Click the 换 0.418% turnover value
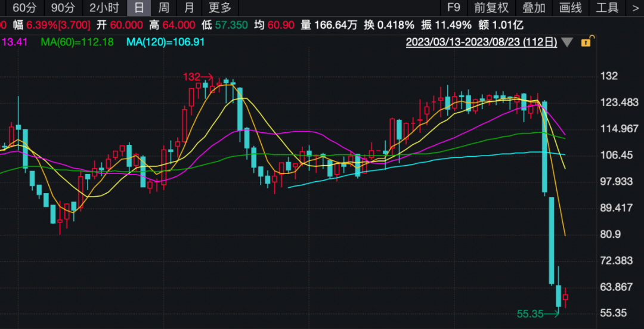 coord(389,25)
